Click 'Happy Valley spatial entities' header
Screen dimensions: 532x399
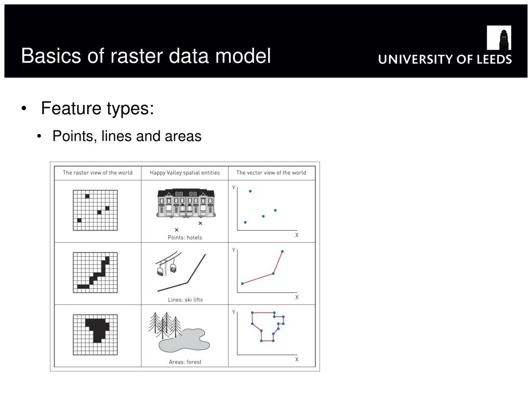coord(185,172)
